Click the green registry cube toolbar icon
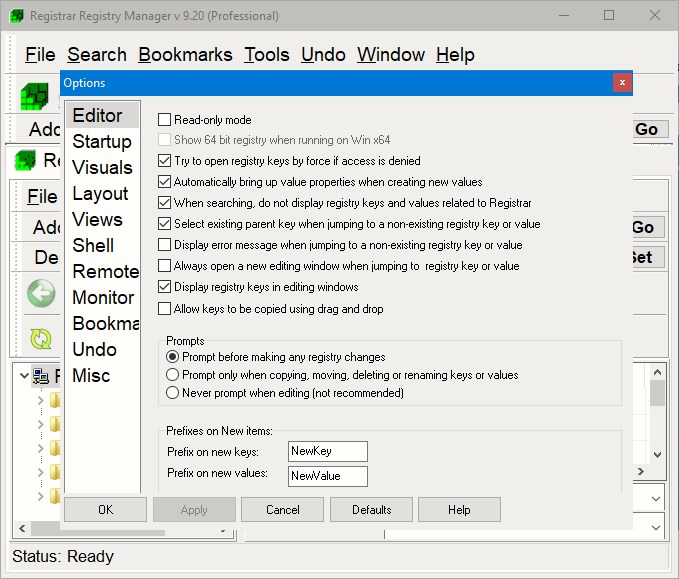Screen dimensions: 679x579 pos(34,96)
